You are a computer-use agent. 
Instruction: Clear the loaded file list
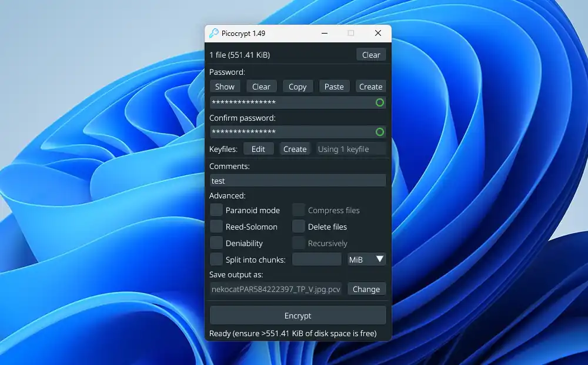pos(371,54)
